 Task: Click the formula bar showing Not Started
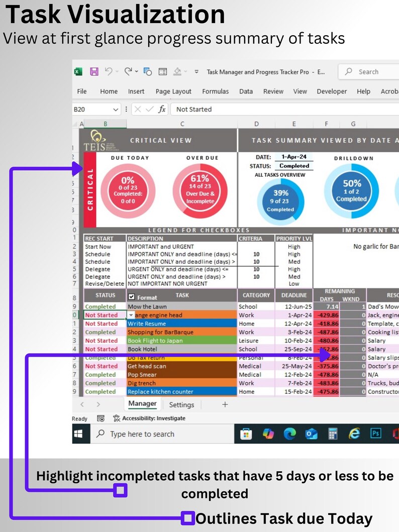285,109
